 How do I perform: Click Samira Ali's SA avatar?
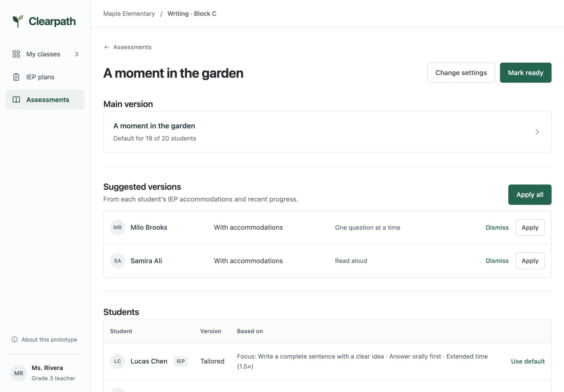[118, 261]
